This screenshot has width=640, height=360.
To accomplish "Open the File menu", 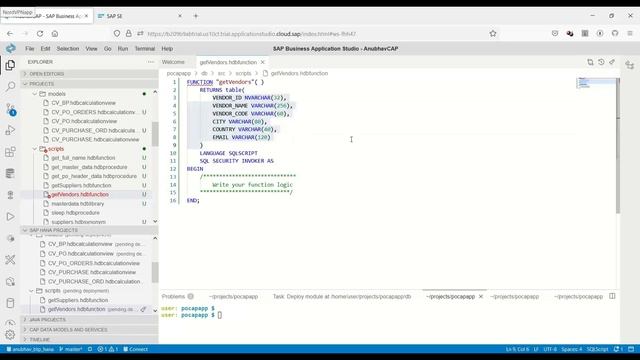I will 30,49.
